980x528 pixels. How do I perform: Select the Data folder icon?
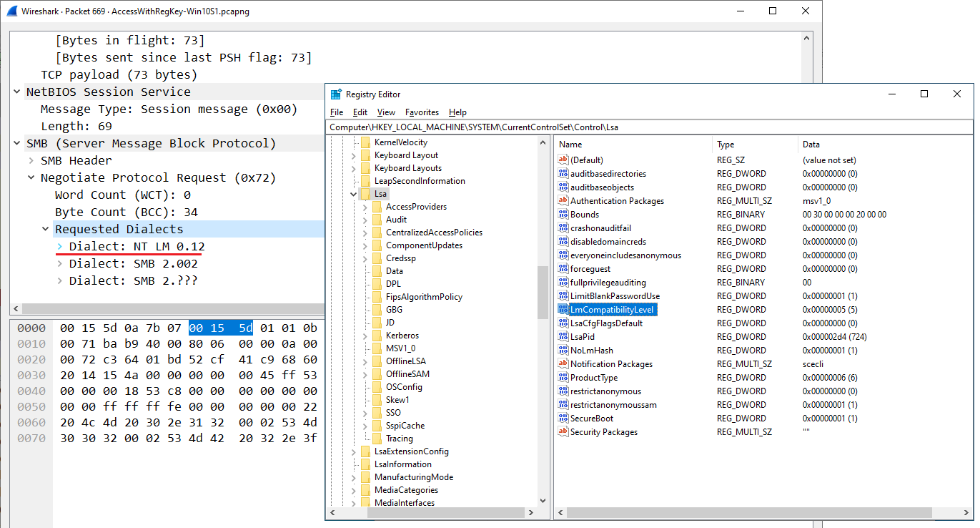pos(376,271)
